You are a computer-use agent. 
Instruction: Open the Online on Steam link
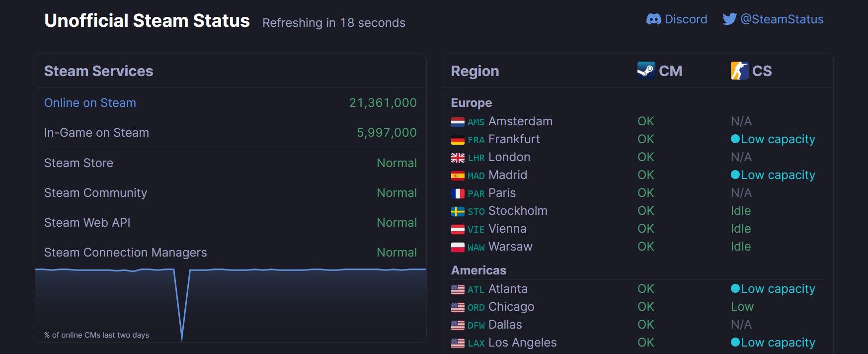click(x=90, y=102)
